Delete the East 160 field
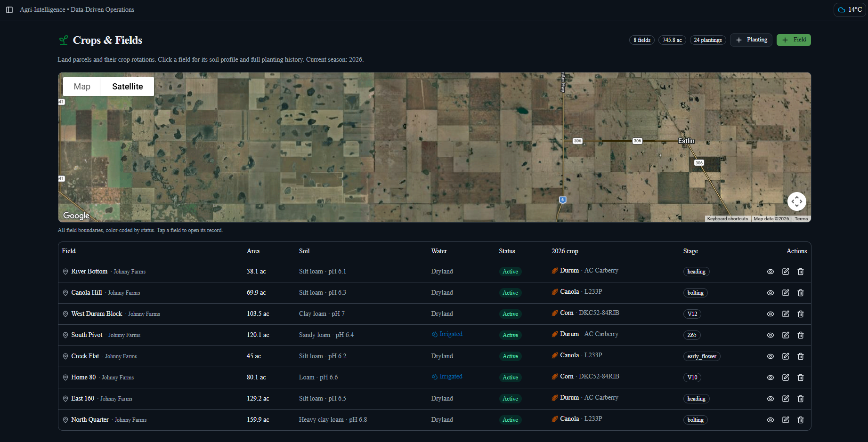Image resolution: width=868 pixels, height=442 pixels. tap(801, 399)
